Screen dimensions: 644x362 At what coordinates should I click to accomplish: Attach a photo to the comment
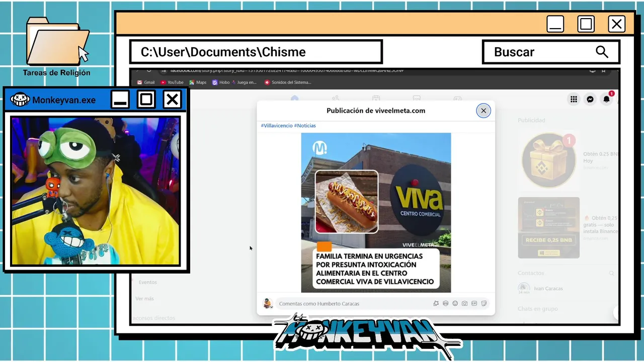[464, 304]
